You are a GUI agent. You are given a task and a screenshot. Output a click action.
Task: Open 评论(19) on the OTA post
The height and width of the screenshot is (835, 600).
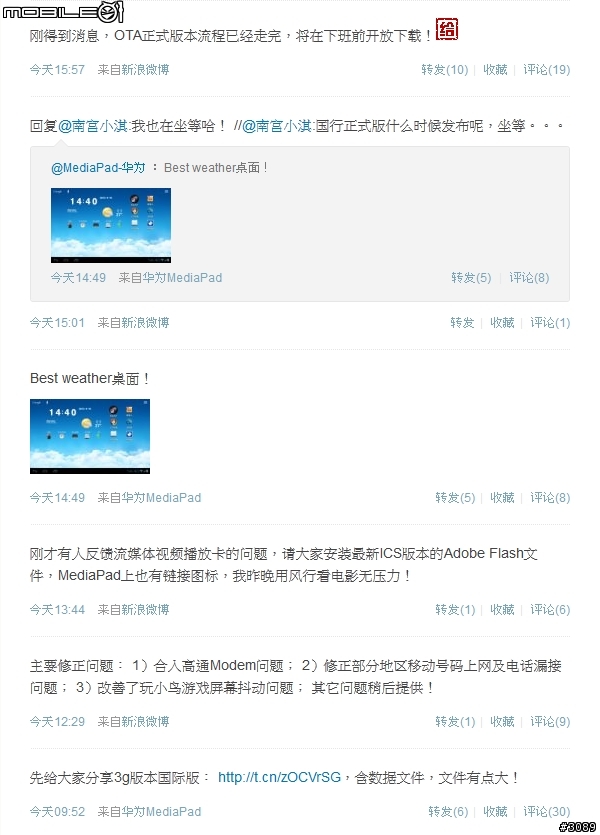point(546,70)
